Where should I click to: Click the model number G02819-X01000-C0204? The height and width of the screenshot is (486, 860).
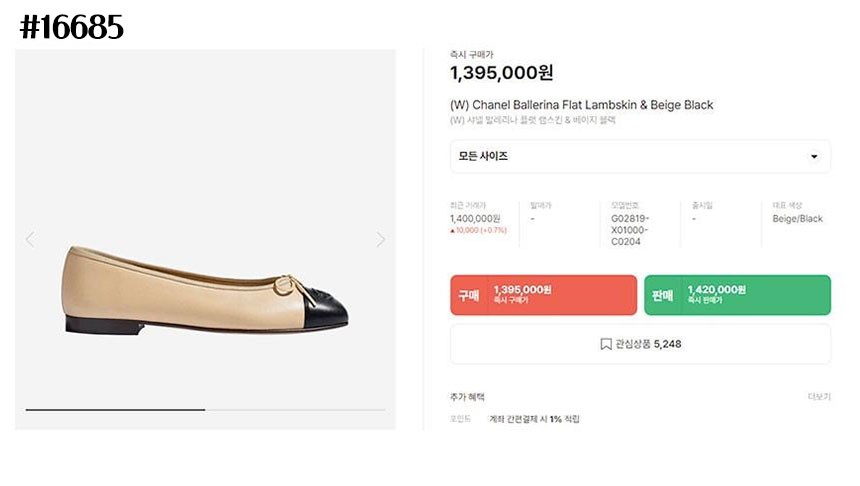click(x=630, y=229)
